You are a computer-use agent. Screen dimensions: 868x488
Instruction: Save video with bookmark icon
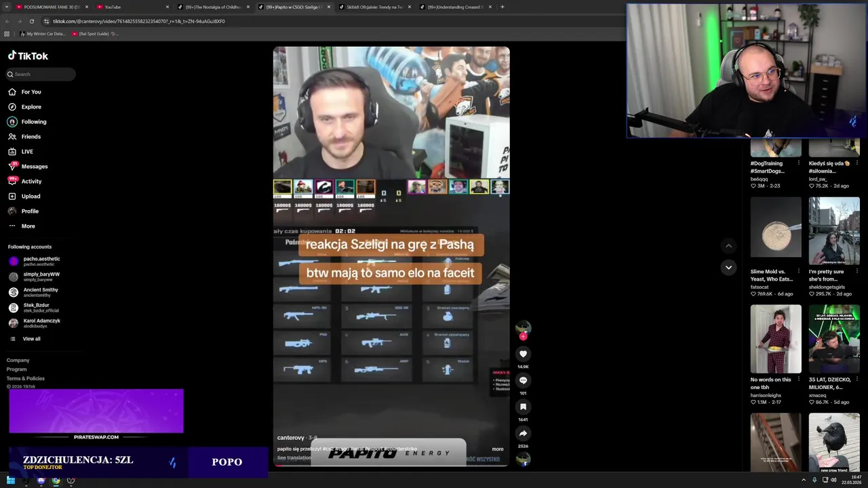click(x=523, y=407)
